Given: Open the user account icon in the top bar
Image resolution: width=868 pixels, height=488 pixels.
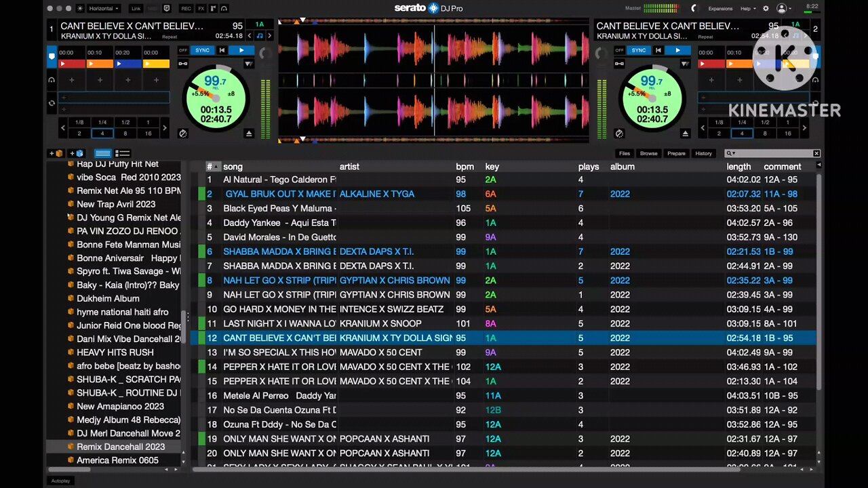Looking at the screenshot, I should (x=782, y=9).
